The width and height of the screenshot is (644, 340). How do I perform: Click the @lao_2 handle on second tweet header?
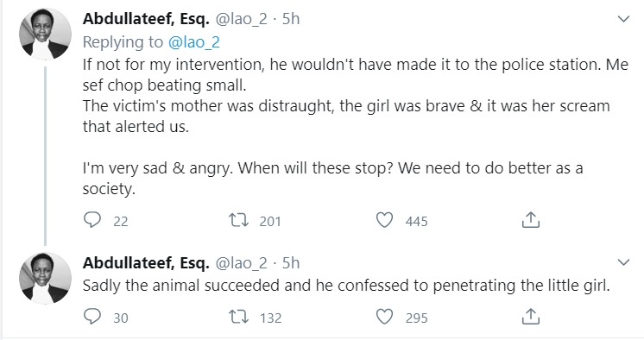tap(241, 263)
